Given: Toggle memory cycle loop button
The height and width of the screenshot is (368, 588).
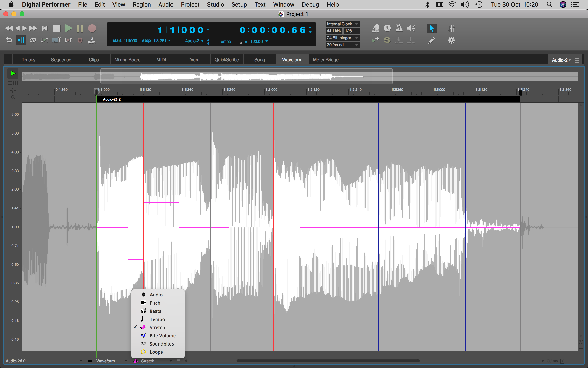Looking at the screenshot, I should pos(33,40).
